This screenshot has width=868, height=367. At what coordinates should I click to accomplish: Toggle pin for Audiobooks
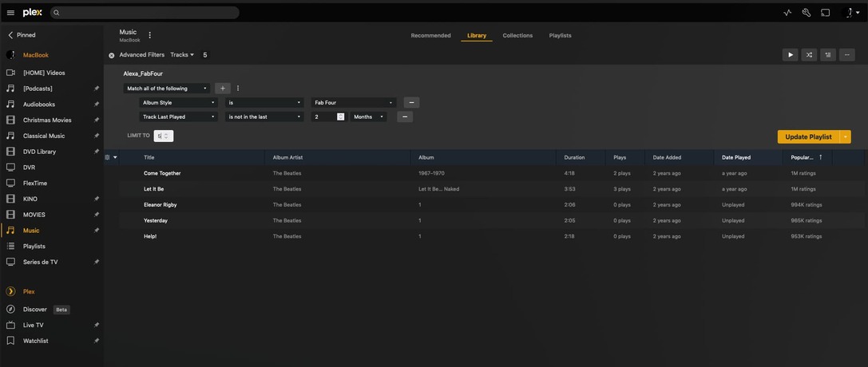tap(97, 104)
